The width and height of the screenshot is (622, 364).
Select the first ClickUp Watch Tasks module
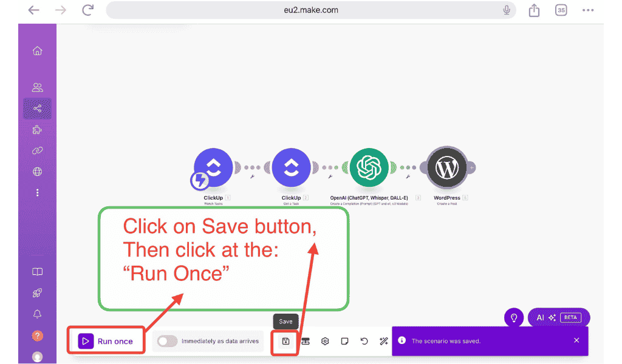[213, 167]
